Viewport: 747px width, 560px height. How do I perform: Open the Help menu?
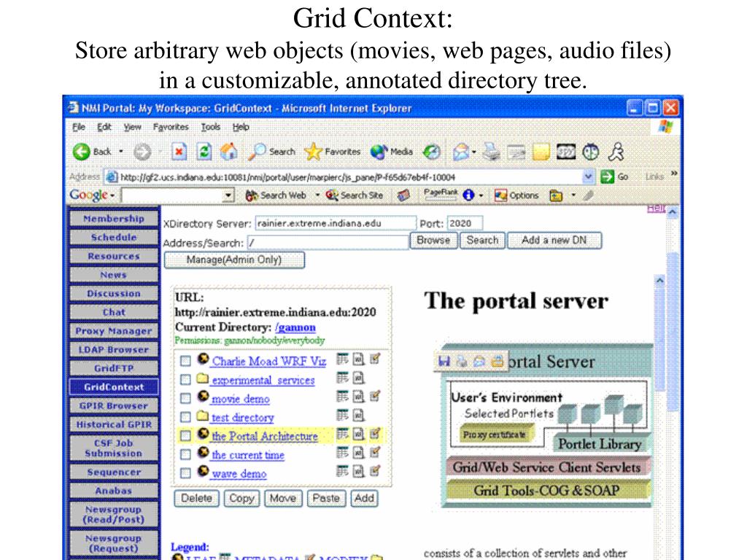241,127
